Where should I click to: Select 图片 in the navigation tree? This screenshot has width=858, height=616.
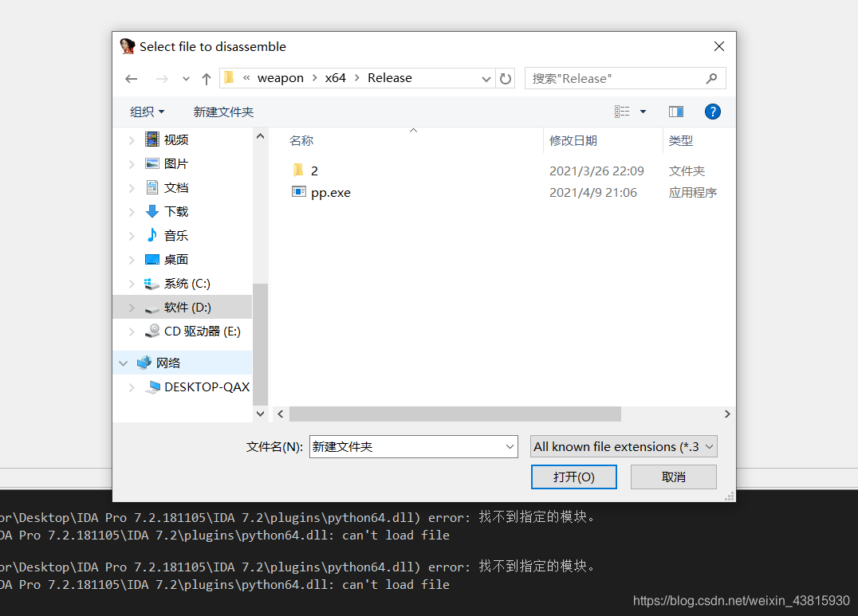175,163
